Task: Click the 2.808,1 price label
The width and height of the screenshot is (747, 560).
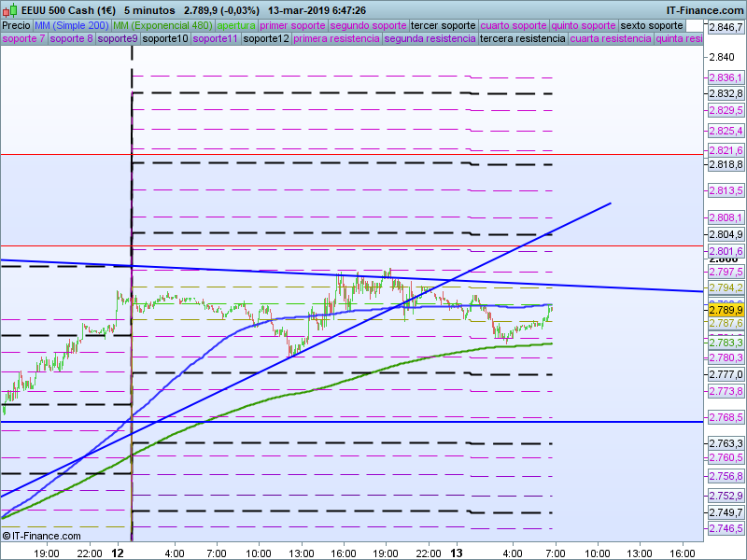Action: [x=726, y=217]
